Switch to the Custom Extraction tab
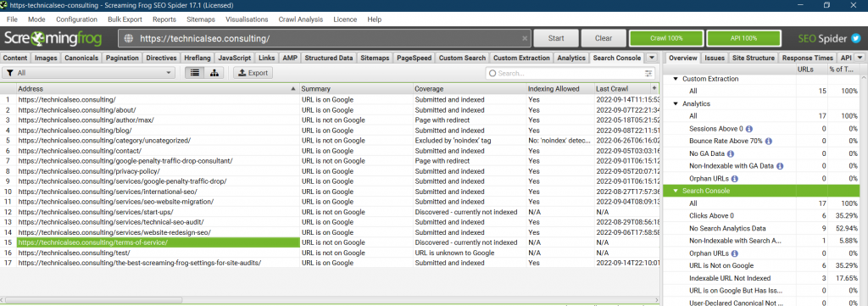 [x=521, y=58]
